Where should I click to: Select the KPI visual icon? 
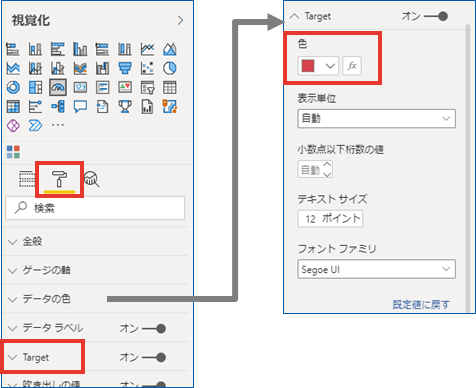point(125,87)
